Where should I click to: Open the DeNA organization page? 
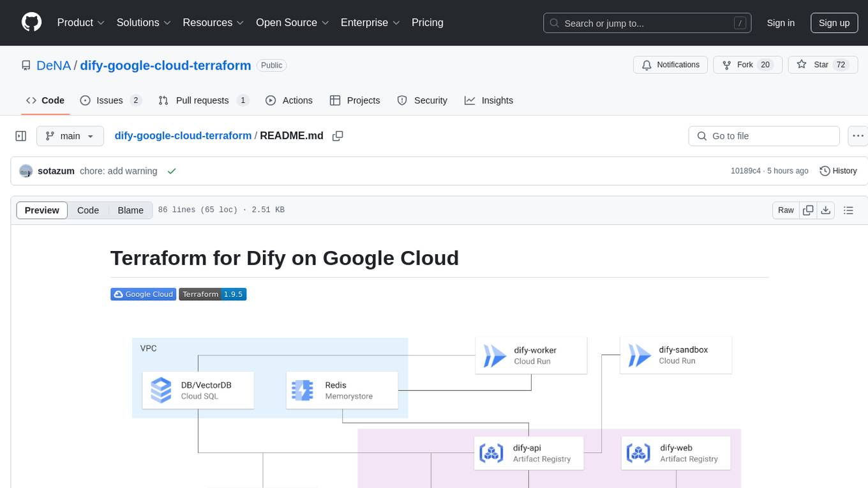tap(54, 65)
